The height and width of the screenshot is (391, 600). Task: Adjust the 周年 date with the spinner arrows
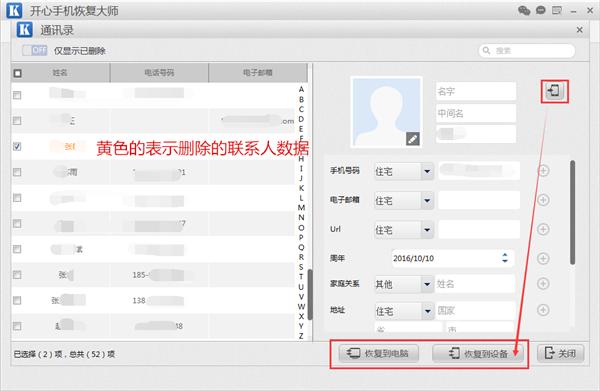click(x=505, y=257)
